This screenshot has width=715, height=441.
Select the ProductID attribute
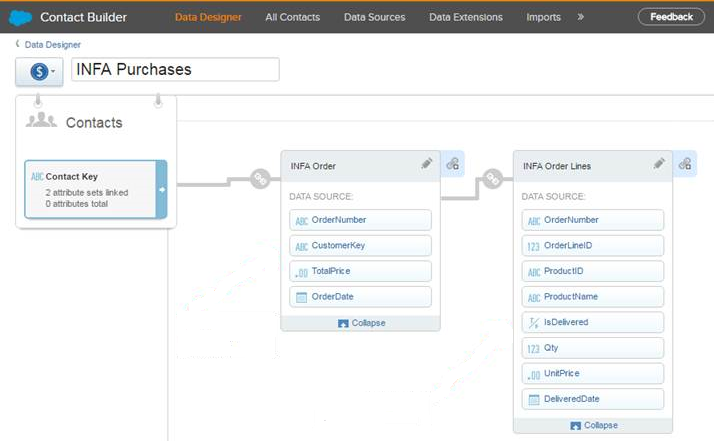(593, 271)
